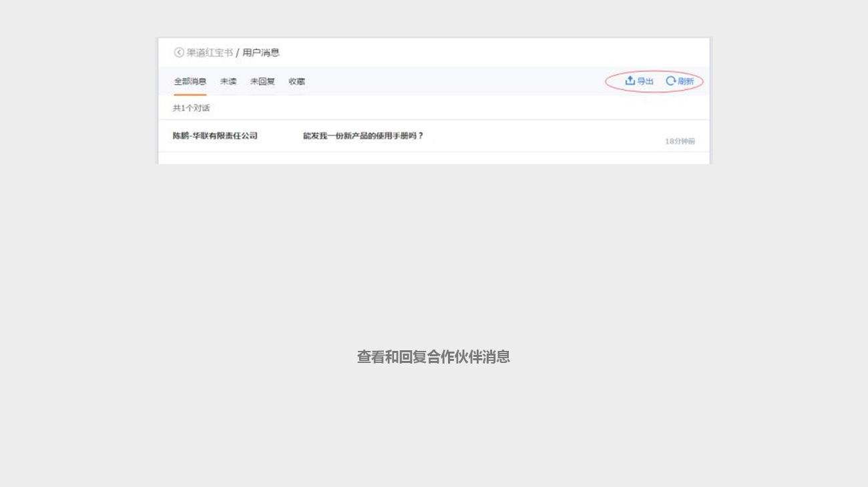The width and height of the screenshot is (868, 487).
Task: Switch to the 未读 tab
Action: pos(228,81)
